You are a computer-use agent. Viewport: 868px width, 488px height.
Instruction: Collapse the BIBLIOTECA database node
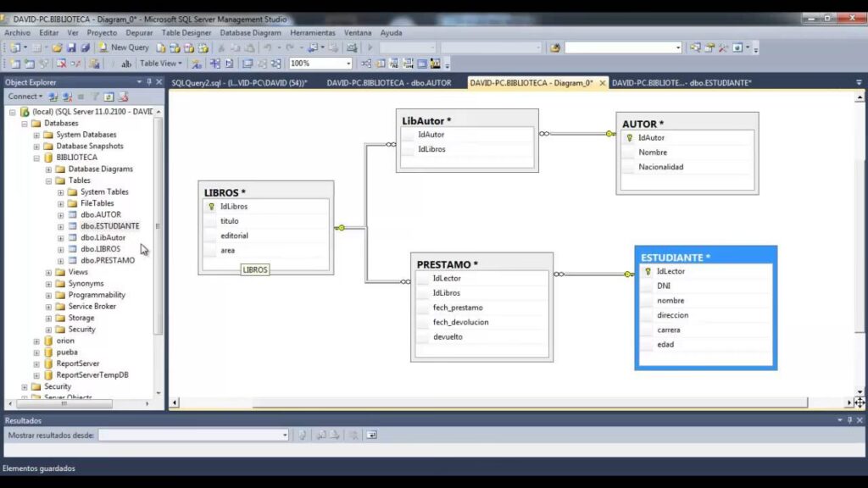(x=36, y=158)
